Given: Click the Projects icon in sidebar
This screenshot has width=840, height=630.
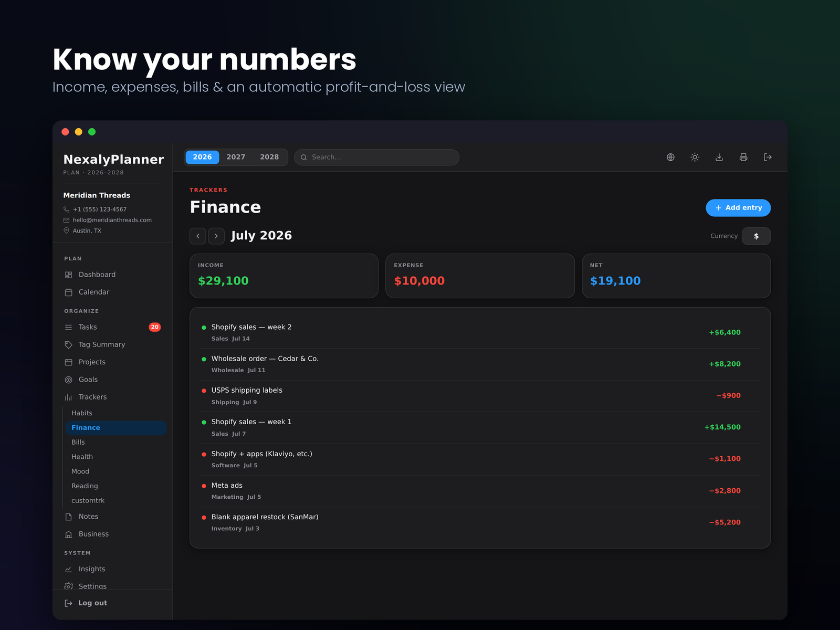Looking at the screenshot, I should [68, 362].
